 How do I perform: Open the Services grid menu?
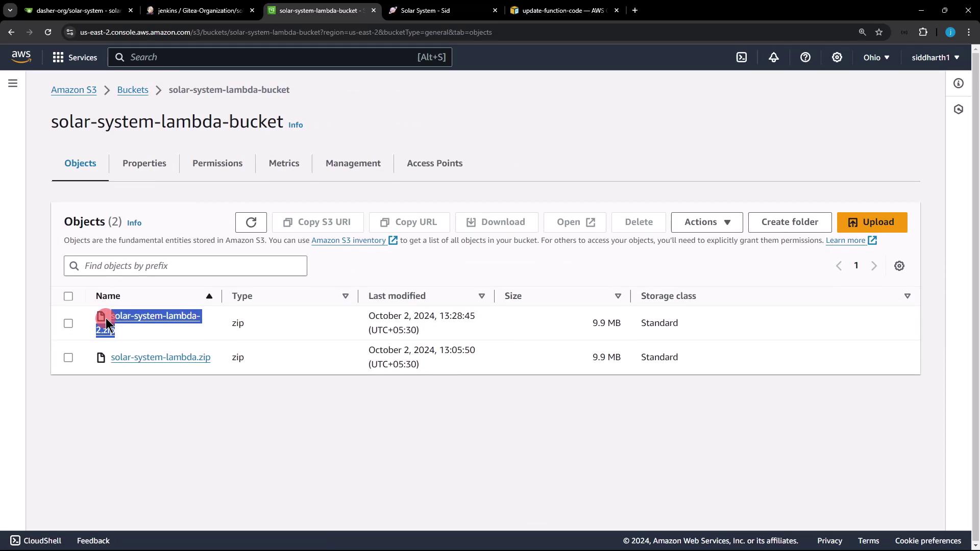[75, 57]
